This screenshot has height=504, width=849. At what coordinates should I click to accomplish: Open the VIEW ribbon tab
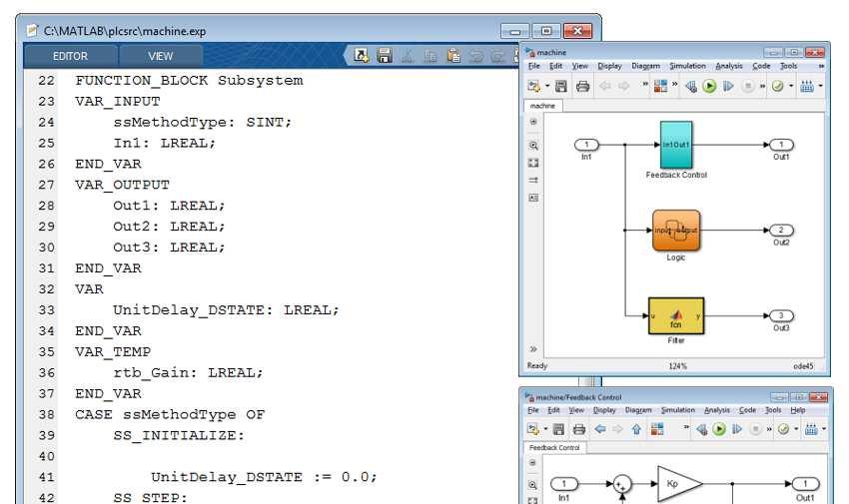[160, 56]
